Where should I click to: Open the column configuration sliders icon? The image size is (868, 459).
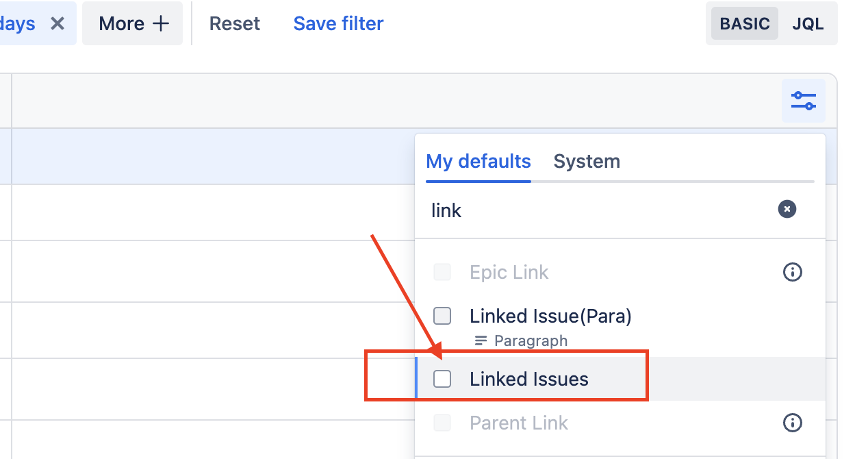(x=803, y=101)
